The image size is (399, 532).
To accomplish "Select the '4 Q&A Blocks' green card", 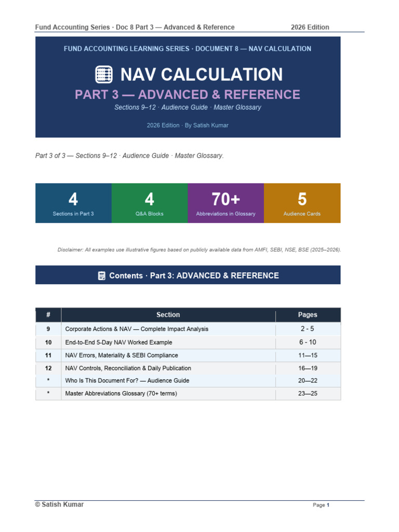I will (150, 203).
